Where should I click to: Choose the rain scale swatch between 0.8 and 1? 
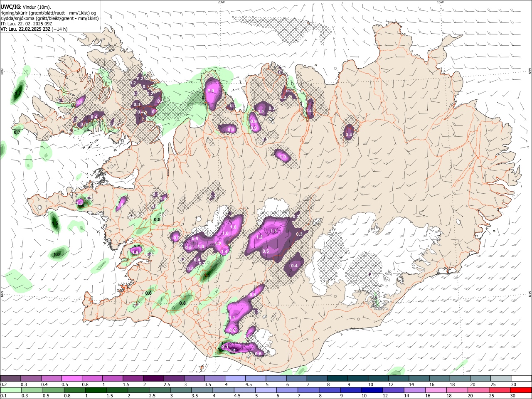[x=74, y=390]
